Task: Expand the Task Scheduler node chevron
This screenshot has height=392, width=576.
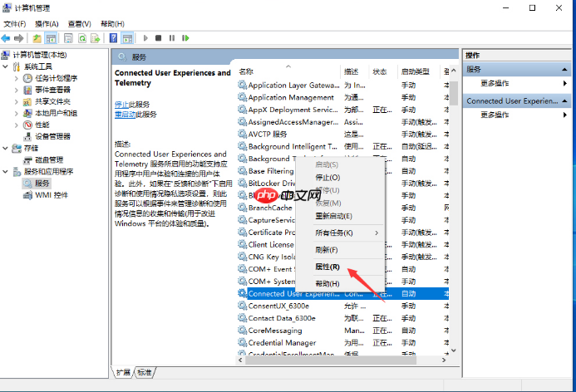Action: 16,78
